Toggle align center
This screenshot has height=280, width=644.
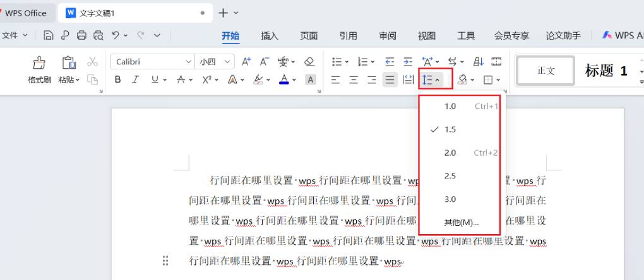[354, 79]
